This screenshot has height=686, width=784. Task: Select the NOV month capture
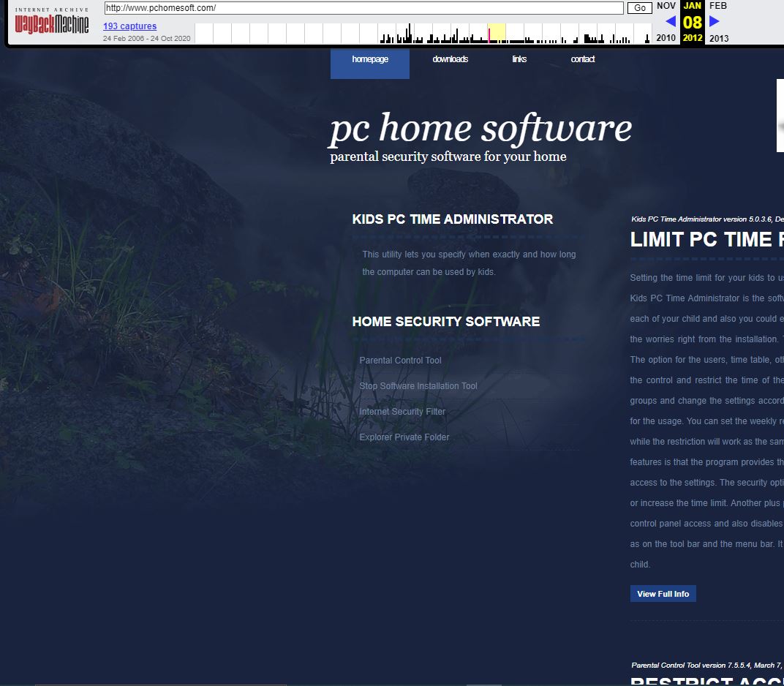(x=666, y=6)
